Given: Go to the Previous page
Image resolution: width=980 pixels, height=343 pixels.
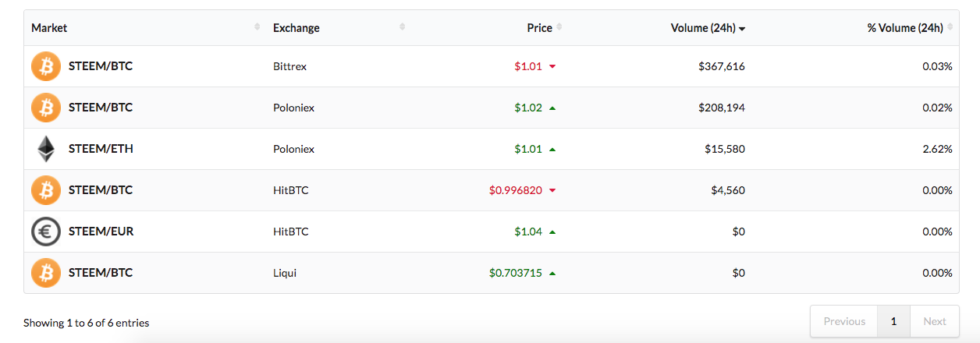Looking at the screenshot, I should (x=844, y=321).
